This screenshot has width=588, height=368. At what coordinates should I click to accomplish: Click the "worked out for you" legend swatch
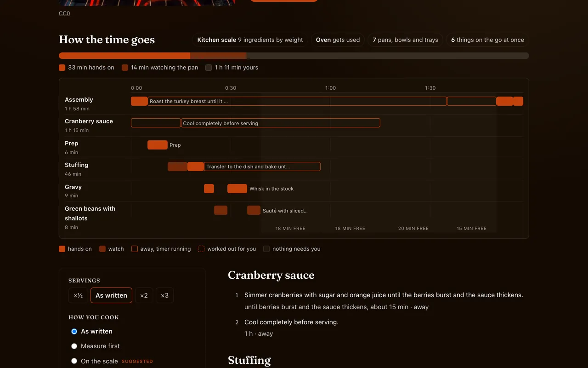(201, 249)
